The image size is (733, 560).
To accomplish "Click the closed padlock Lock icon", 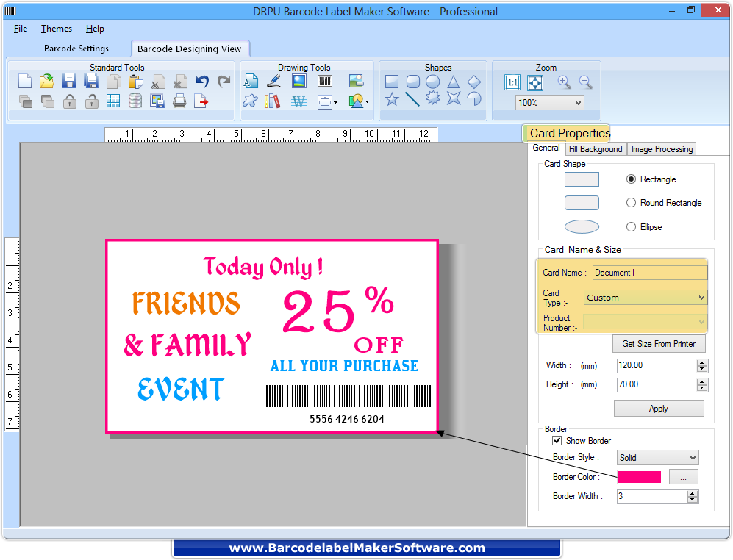I will click(70, 101).
